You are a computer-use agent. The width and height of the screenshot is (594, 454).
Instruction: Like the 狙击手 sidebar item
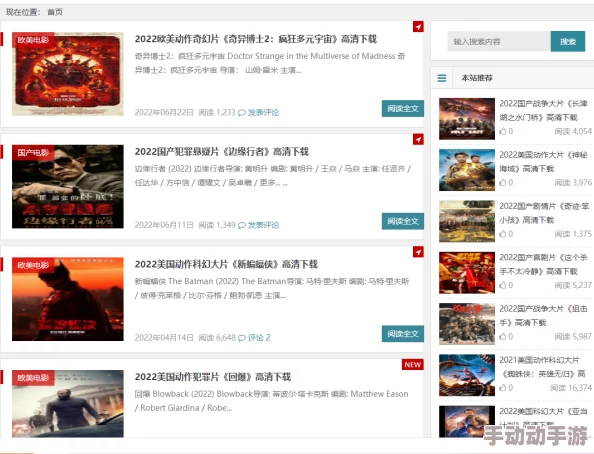point(503,336)
